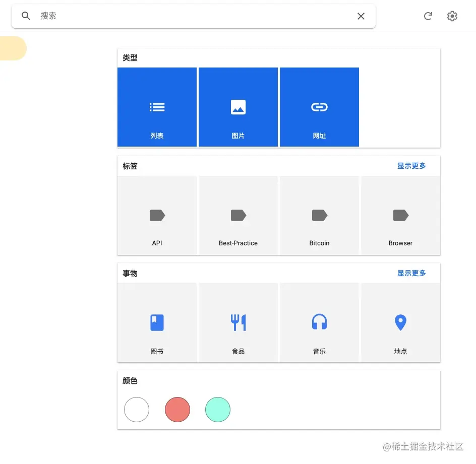Click the Bitcoin label text
This screenshot has height=464, width=476.
pyautogui.click(x=319, y=243)
